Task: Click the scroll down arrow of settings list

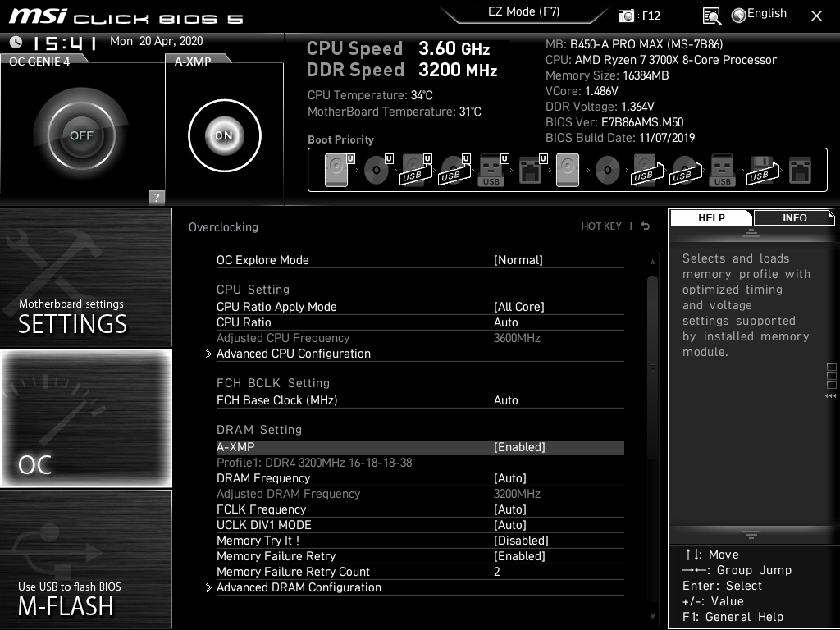Action: click(x=652, y=617)
